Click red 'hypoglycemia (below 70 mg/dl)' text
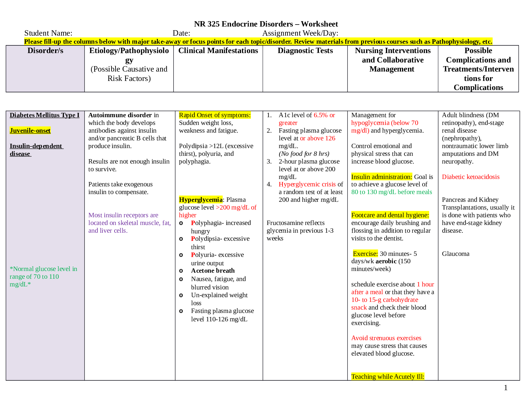 click(385, 127)
